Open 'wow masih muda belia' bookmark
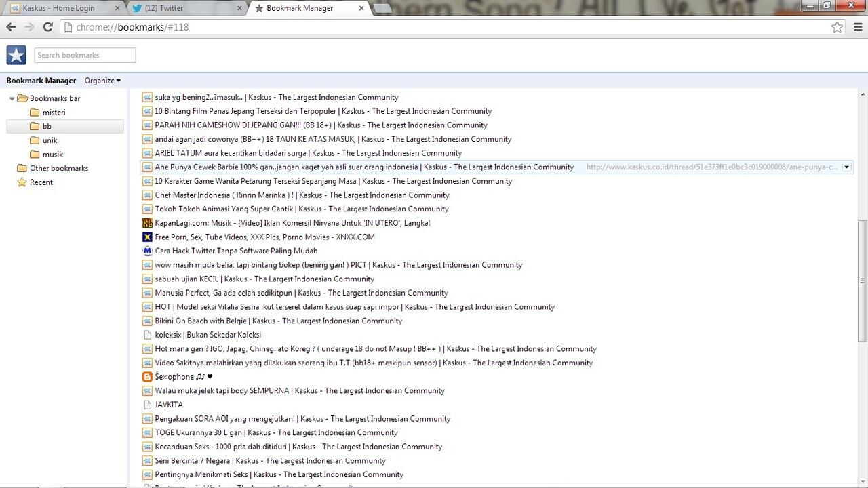Screen dimensions: 868x488 click(x=338, y=265)
